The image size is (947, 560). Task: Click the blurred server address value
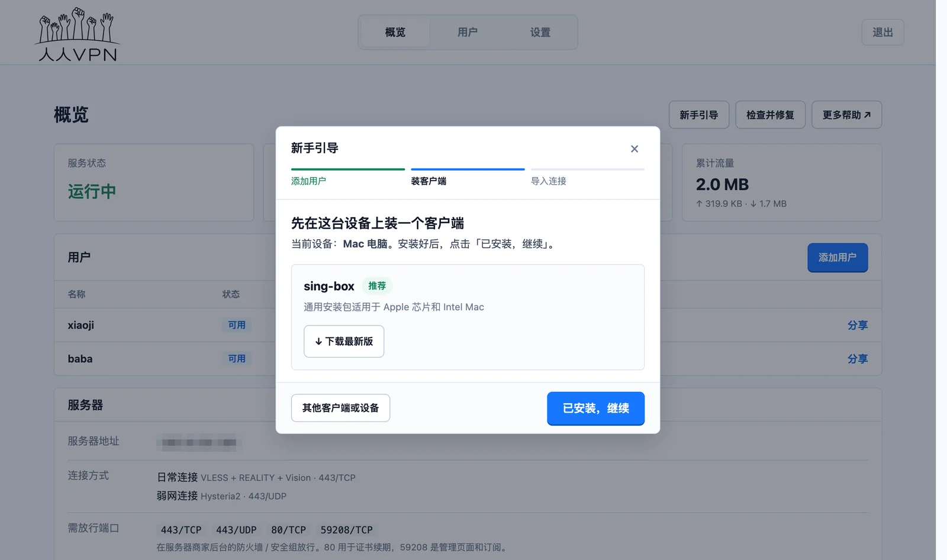[199, 442]
